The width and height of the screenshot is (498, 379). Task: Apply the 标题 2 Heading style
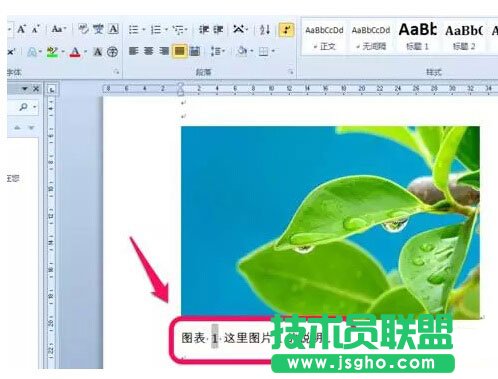click(x=464, y=37)
